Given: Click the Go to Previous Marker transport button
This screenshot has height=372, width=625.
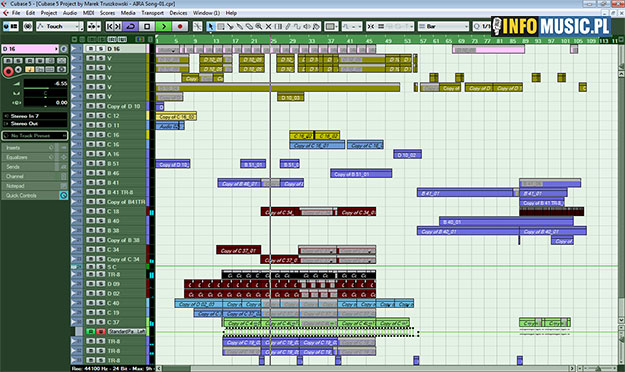Looking at the screenshot, I should pyautogui.click(x=110, y=26).
